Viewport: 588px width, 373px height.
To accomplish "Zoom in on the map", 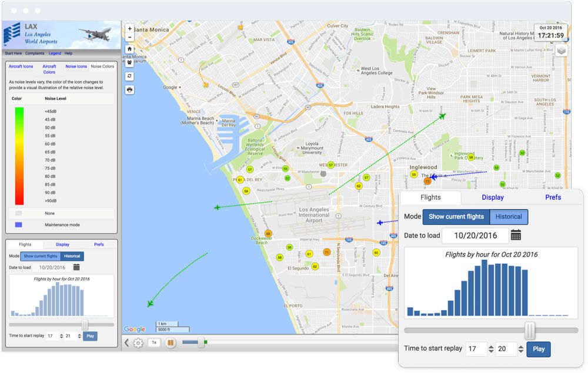I will 129,28.
